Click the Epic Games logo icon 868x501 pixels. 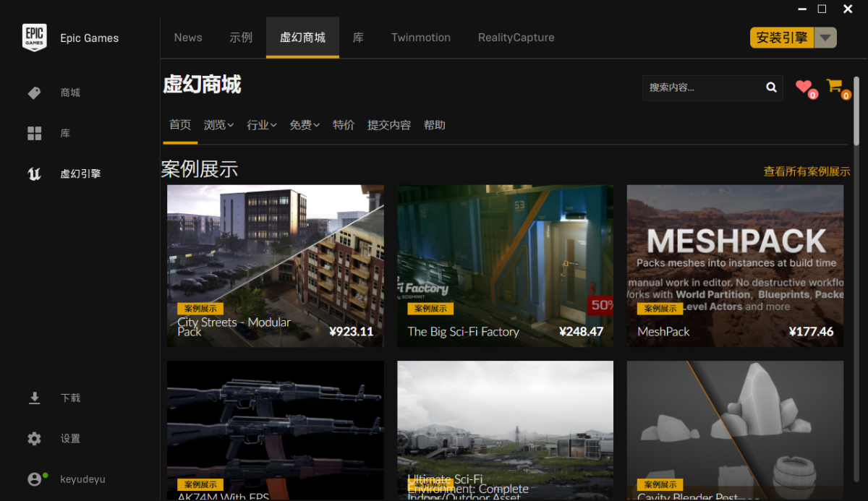pyautogui.click(x=34, y=38)
